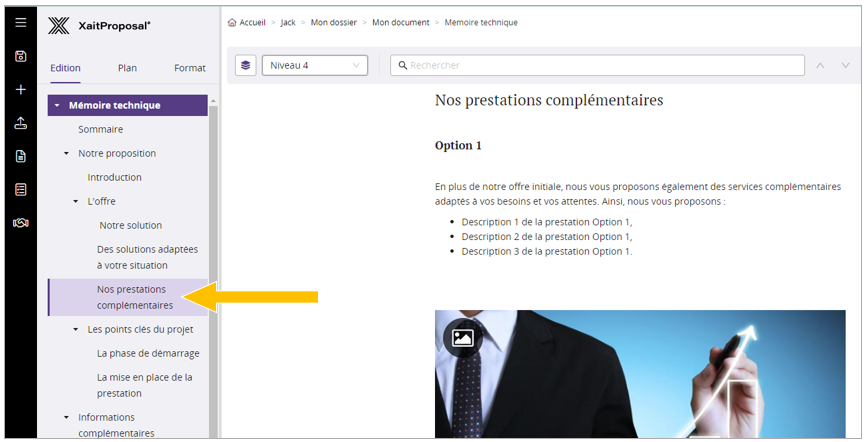Go to next search result arrow
The width and height of the screenshot is (867, 442).
[x=846, y=66]
